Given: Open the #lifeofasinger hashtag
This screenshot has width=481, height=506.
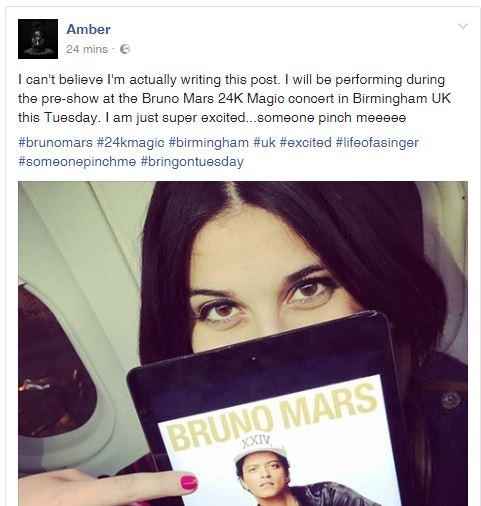Looking at the screenshot, I should click(377, 143).
